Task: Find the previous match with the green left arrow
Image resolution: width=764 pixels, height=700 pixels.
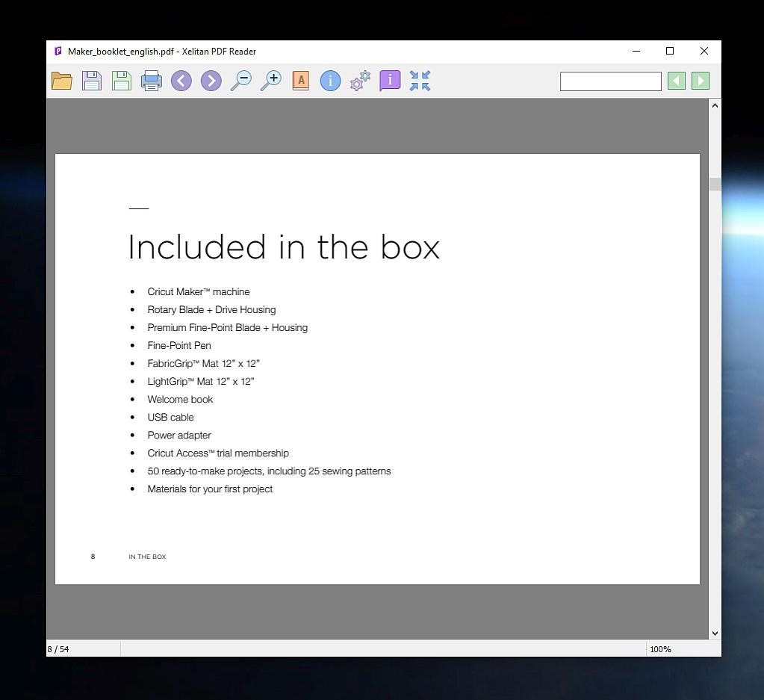Action: (677, 81)
